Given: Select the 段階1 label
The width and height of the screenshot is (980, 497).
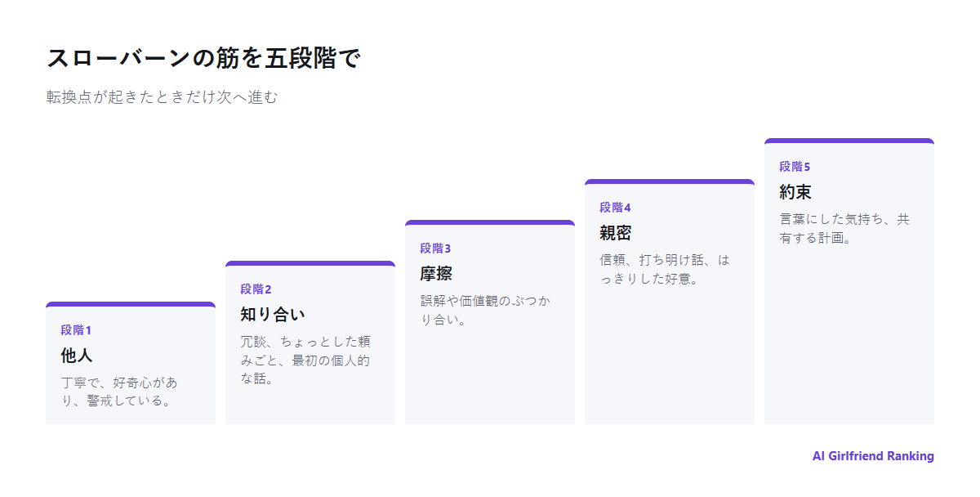Looking at the screenshot, I should [x=76, y=330].
